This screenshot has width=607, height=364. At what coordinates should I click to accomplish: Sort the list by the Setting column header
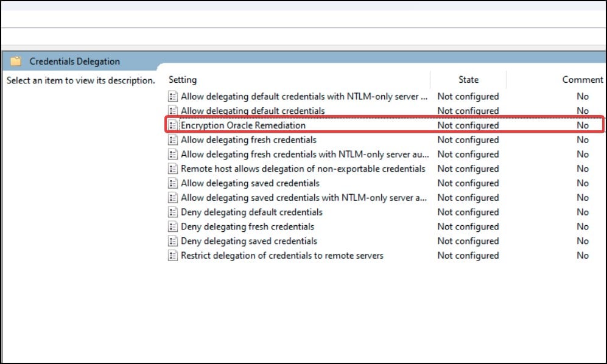pyautogui.click(x=182, y=80)
